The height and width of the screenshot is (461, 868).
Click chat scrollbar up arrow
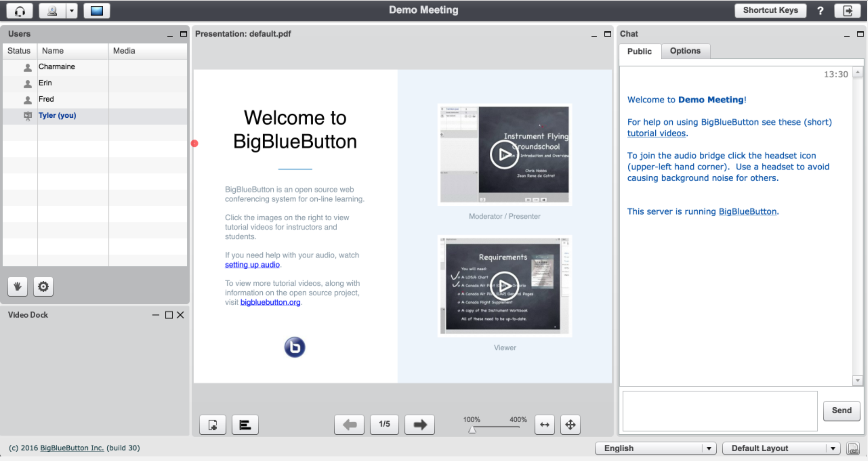pyautogui.click(x=858, y=72)
